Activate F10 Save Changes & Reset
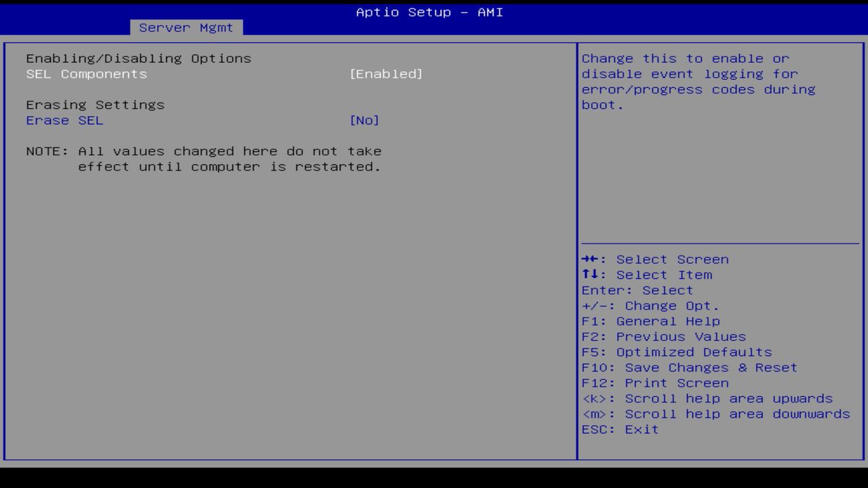 pos(689,367)
